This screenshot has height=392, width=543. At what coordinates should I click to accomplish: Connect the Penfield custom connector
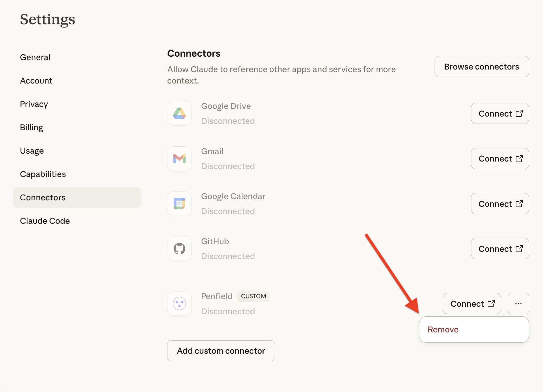(x=472, y=303)
